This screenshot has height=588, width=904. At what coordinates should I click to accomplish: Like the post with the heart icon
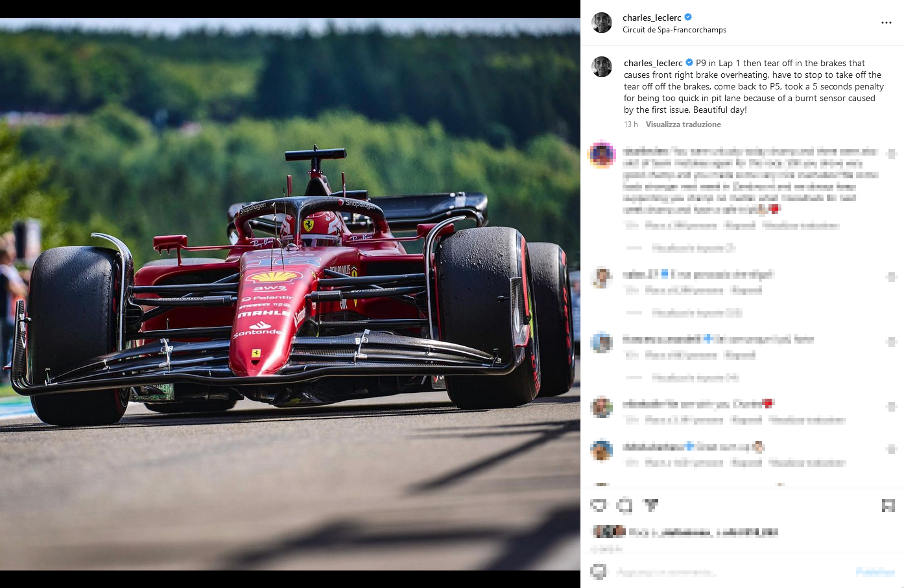coord(599,505)
